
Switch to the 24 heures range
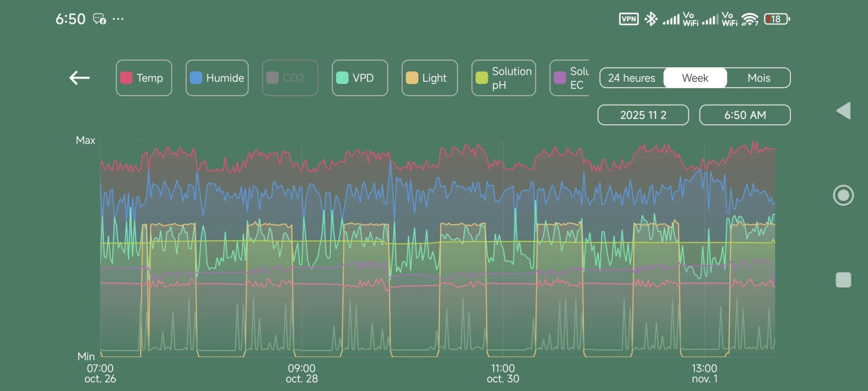(631, 78)
